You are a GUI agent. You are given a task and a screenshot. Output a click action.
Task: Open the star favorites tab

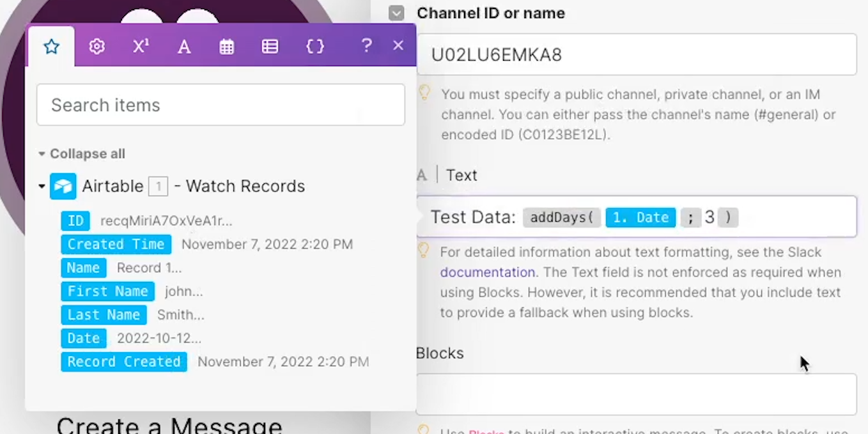point(51,47)
